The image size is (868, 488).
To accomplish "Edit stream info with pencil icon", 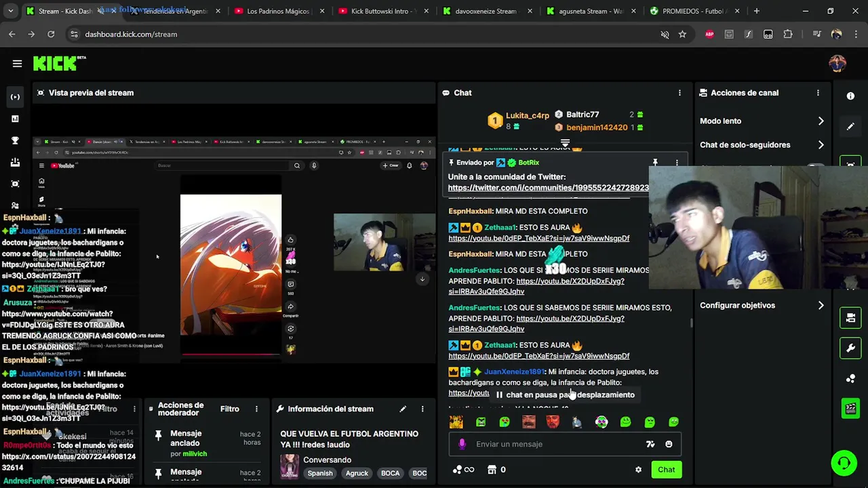I will pyautogui.click(x=403, y=409).
